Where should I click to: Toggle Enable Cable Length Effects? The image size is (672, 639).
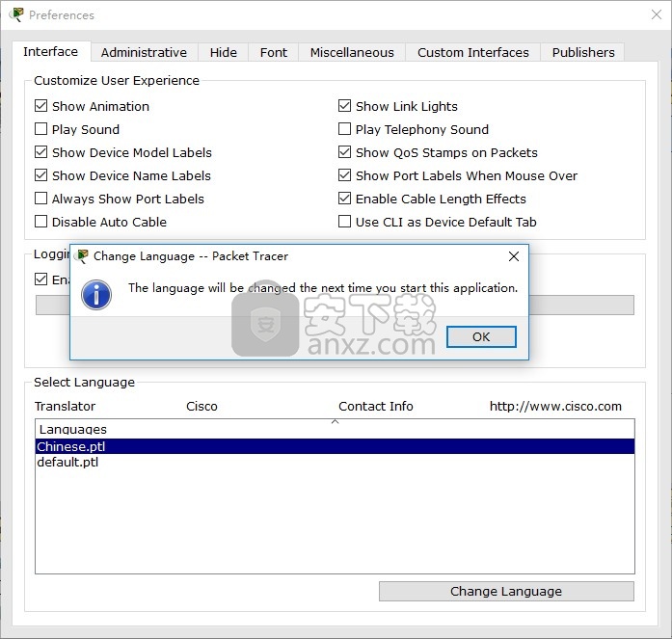(344, 199)
